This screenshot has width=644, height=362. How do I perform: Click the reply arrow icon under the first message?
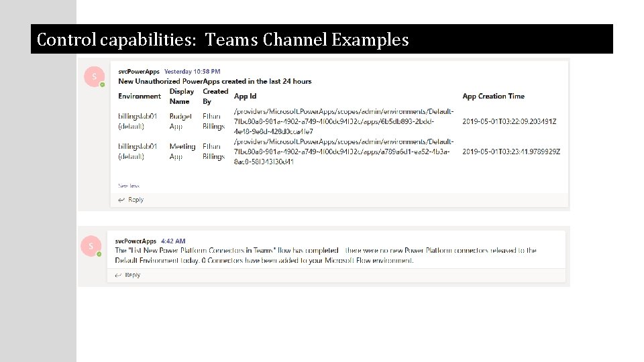pos(121,200)
